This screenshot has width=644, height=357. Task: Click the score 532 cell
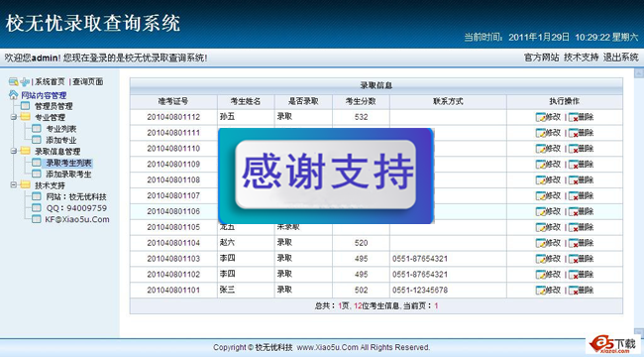point(361,117)
